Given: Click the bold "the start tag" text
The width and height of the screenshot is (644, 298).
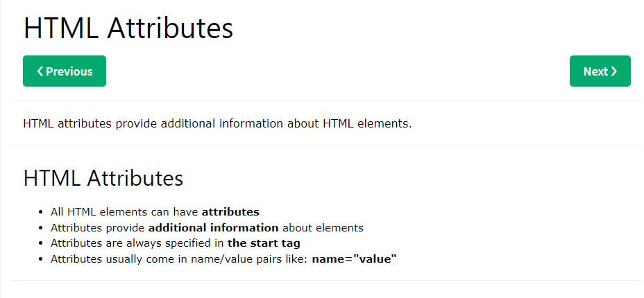Looking at the screenshot, I should [x=264, y=243].
